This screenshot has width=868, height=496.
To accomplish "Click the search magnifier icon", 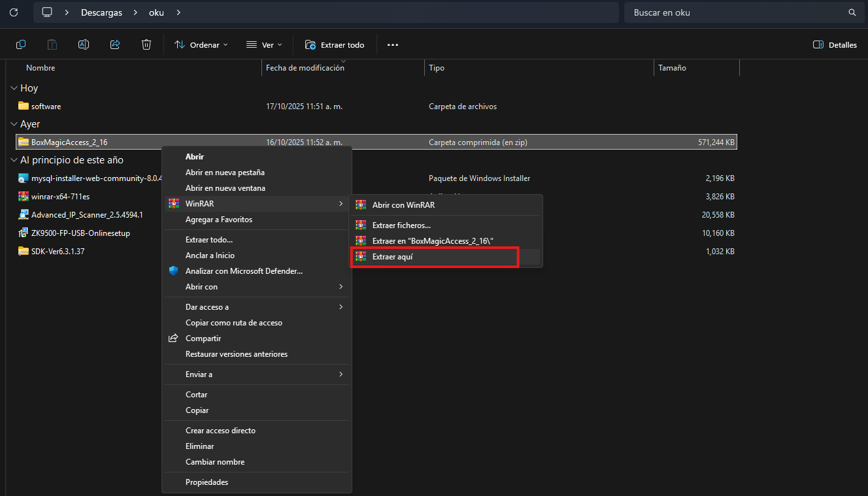I will [852, 12].
